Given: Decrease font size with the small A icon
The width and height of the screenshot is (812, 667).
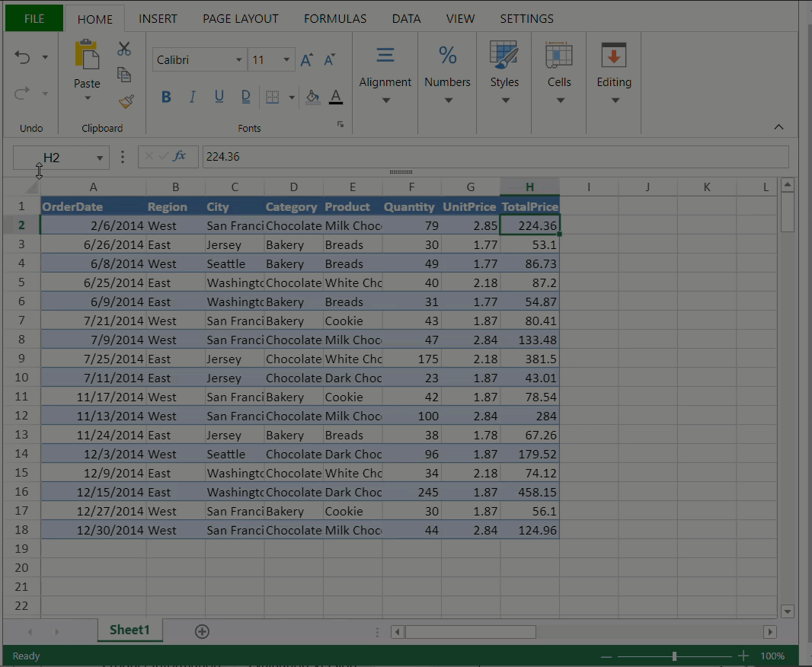Looking at the screenshot, I should 329,60.
